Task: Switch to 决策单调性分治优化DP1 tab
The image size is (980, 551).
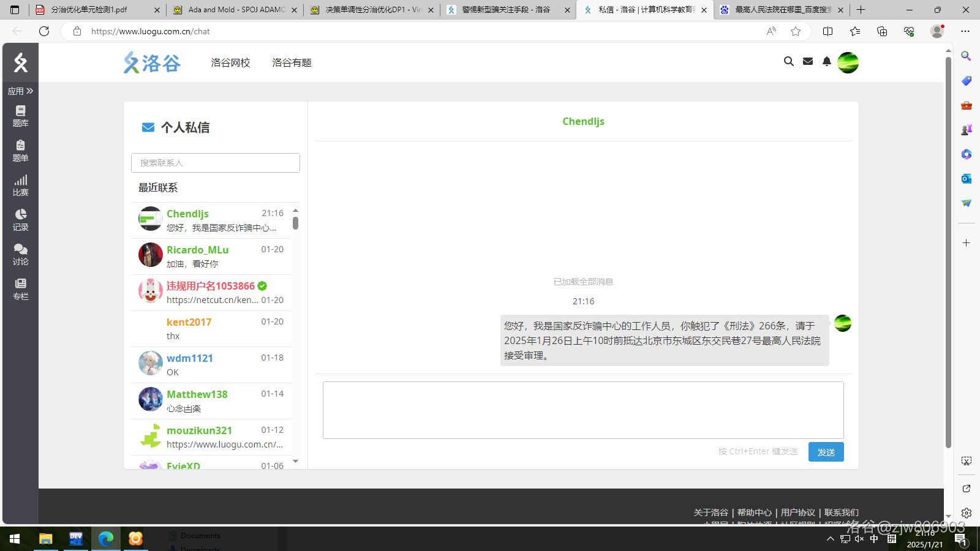Action: pyautogui.click(x=372, y=10)
